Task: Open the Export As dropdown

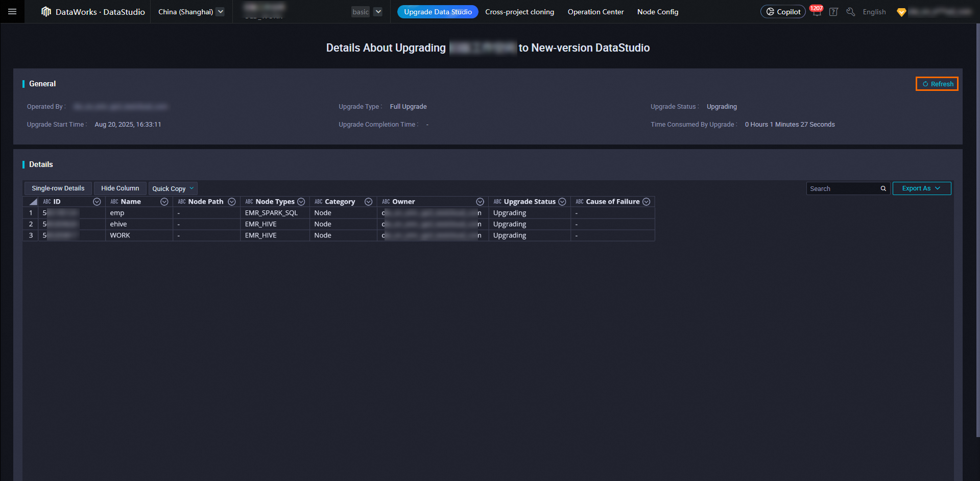Action: (921, 188)
